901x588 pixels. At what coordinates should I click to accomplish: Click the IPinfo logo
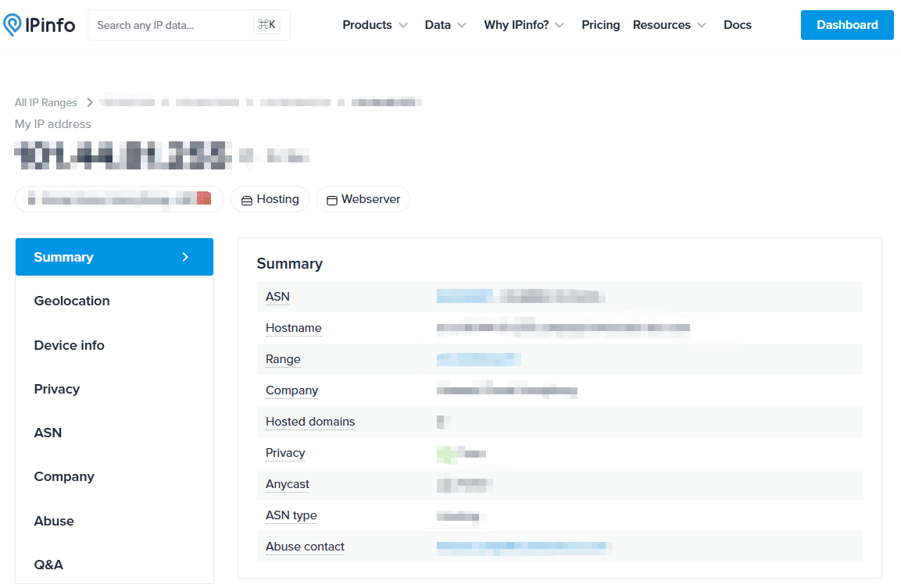pyautogui.click(x=39, y=25)
